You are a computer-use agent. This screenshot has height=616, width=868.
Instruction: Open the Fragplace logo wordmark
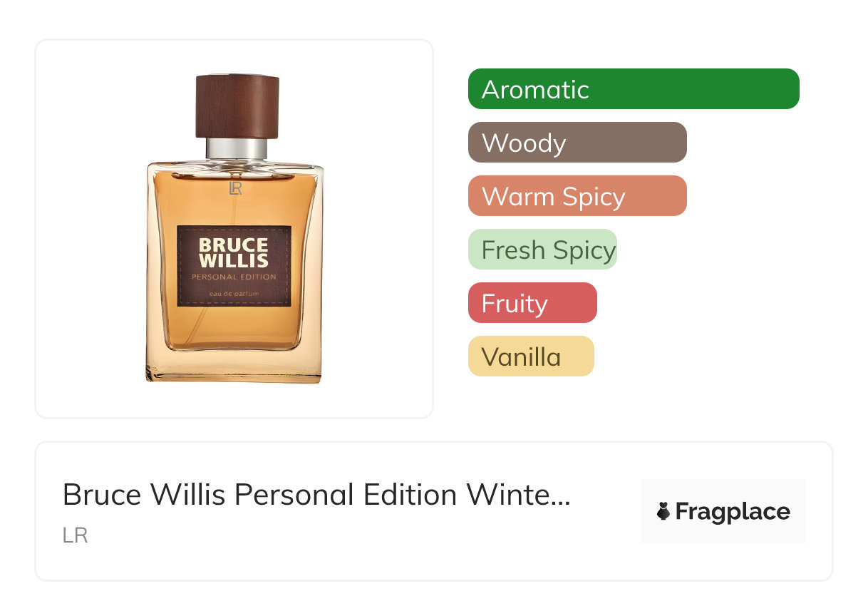(x=733, y=512)
